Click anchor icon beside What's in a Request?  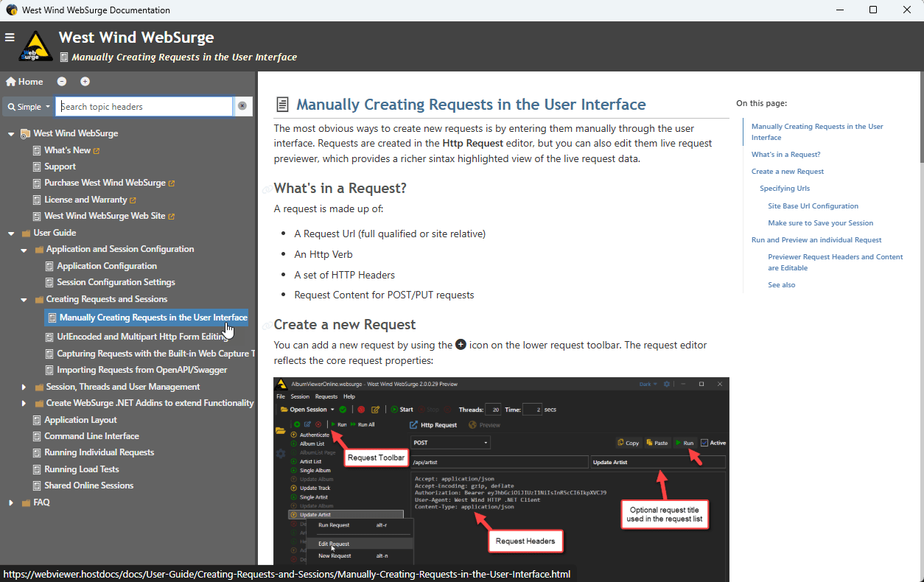click(x=267, y=190)
